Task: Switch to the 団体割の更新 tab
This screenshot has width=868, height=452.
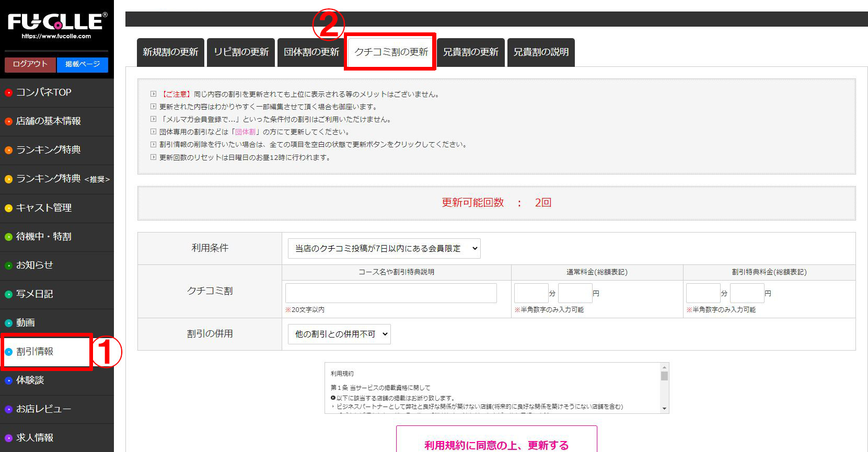Action: [x=311, y=52]
